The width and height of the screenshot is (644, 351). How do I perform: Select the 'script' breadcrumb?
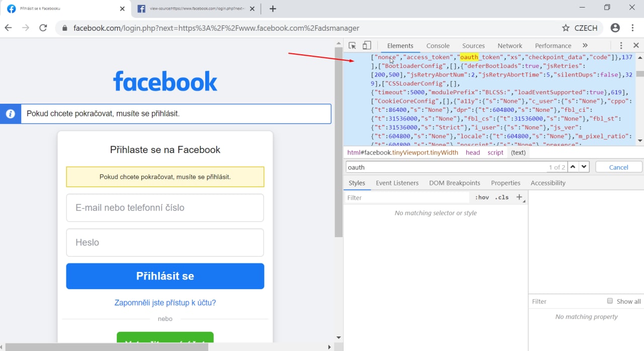coord(495,152)
